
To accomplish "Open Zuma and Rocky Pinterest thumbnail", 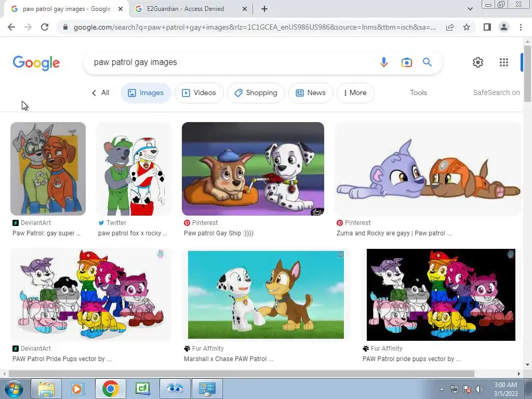I will tap(428, 169).
